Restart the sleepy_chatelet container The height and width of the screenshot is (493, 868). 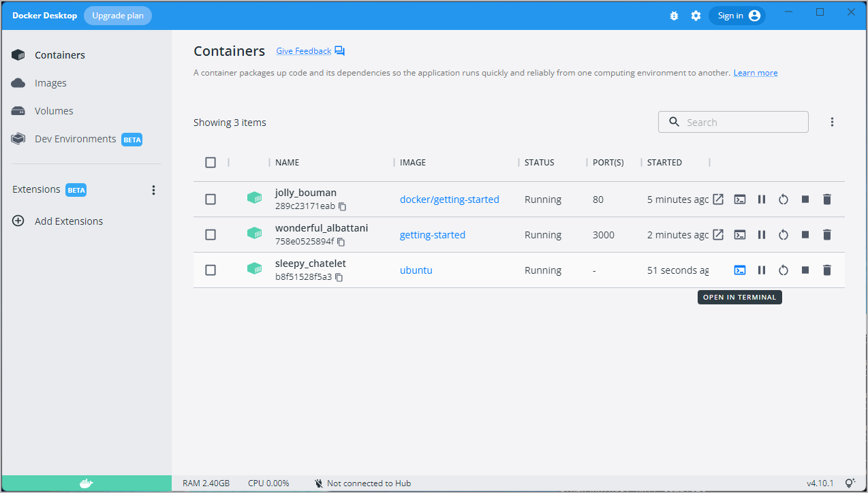[x=784, y=270]
